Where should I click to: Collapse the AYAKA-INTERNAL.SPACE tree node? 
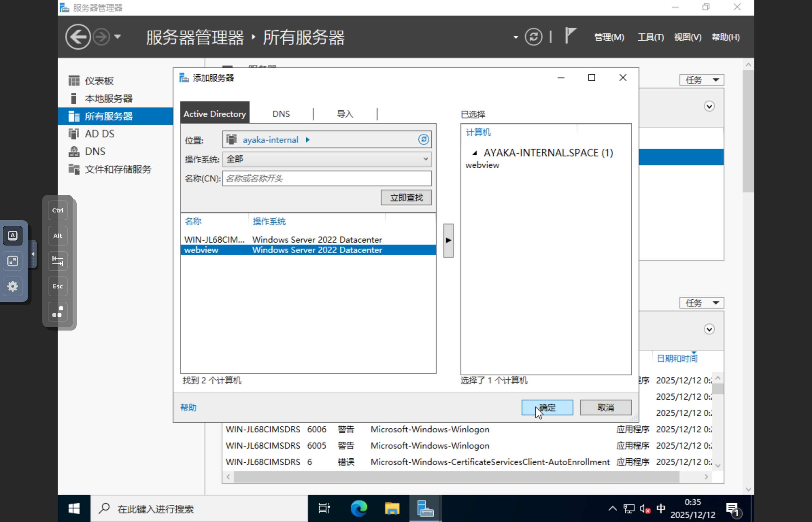pos(475,153)
